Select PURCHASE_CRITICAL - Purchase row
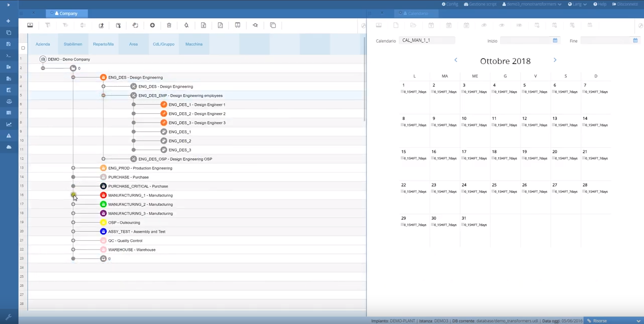The width and height of the screenshot is (644, 324). pyautogui.click(x=197, y=186)
